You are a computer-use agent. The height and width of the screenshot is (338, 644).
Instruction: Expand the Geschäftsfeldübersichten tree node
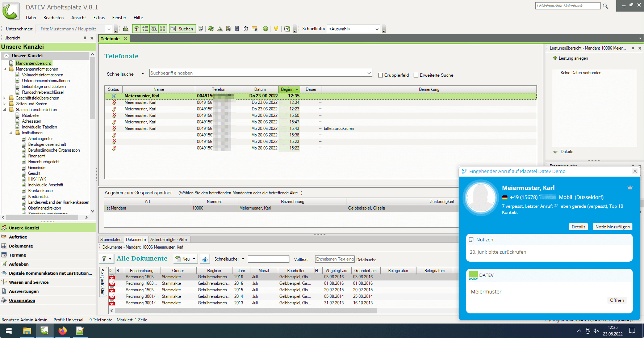click(x=4, y=98)
